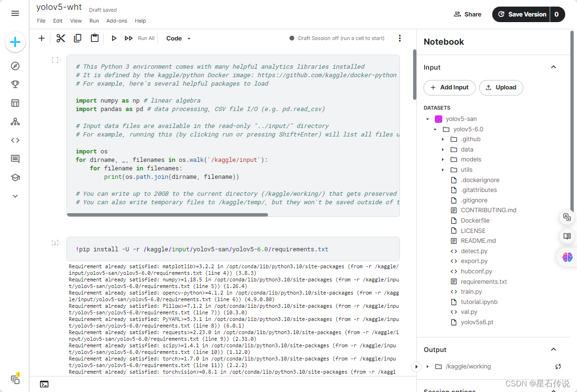The image size is (577, 392).
Task: Open the Add-ons menu
Action: [117, 21]
